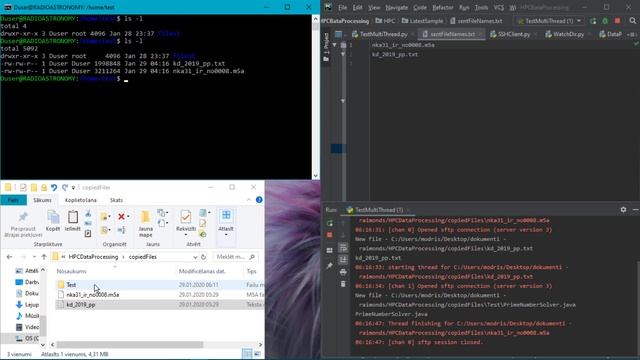Open the File menu in PyCharm
Screen dimensions: 640x360
click(342, 7)
